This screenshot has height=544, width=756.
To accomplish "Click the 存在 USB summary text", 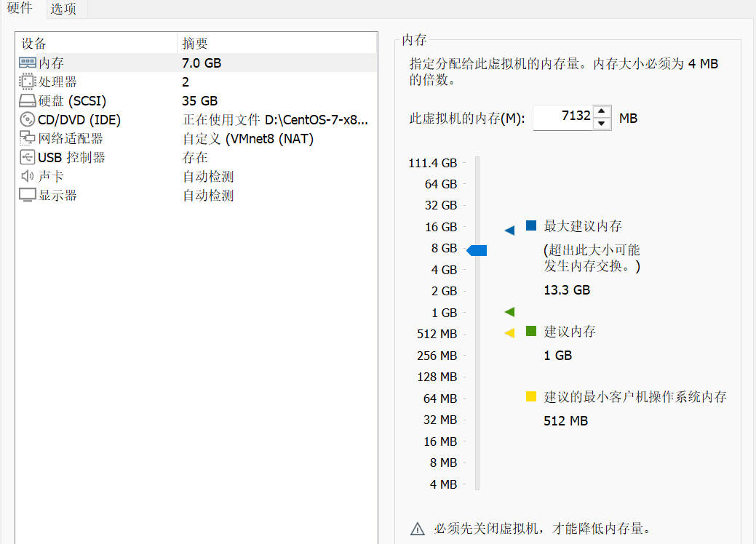I will point(195,157).
